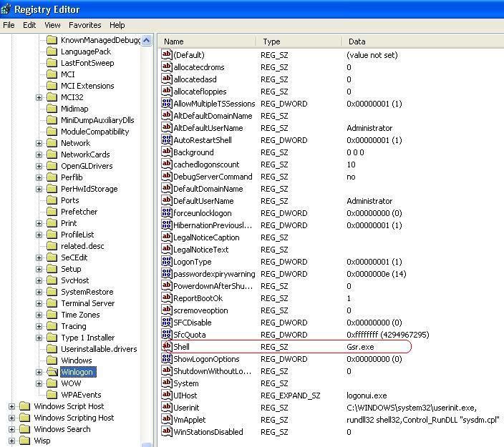Expand the Winlogon key
Image resolution: width=504 pixels, height=447 pixels.
pyautogui.click(x=39, y=372)
